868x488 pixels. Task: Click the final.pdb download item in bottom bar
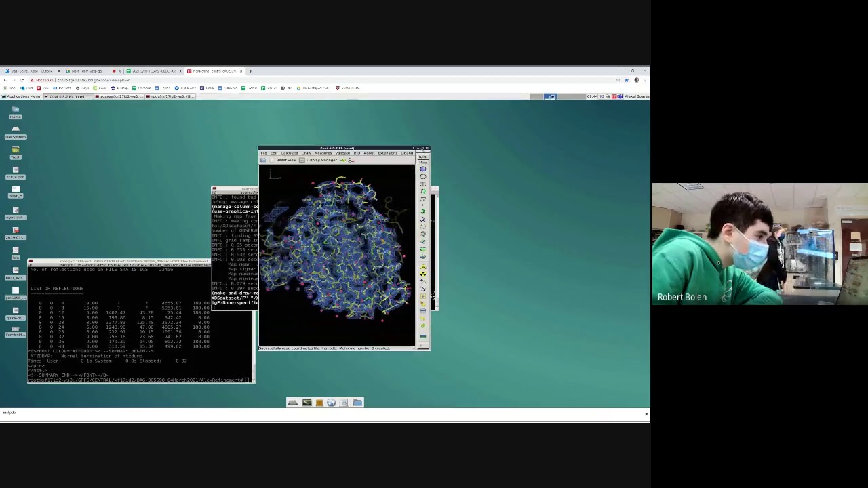(x=9, y=413)
